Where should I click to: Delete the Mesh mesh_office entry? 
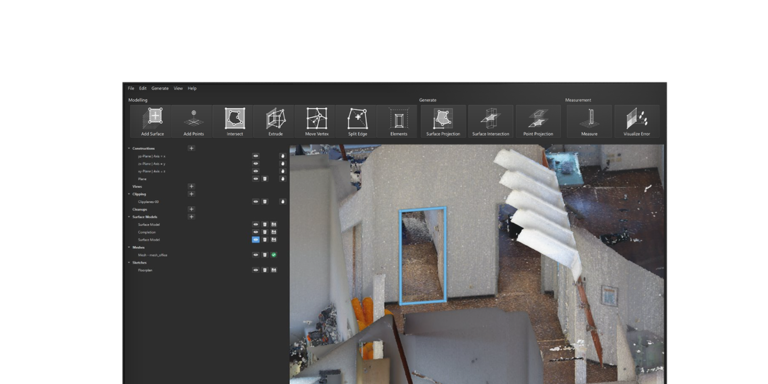point(265,255)
